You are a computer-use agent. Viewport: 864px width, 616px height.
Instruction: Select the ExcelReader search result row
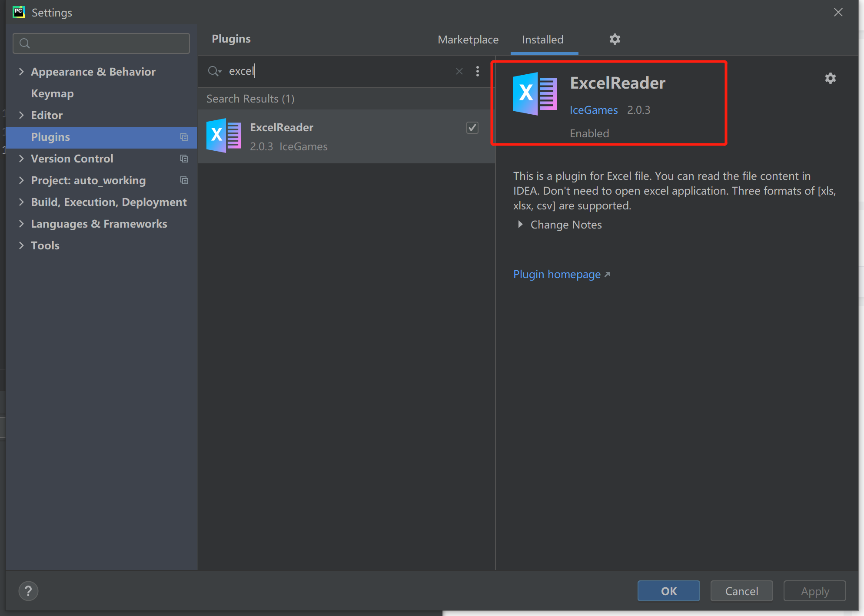tap(346, 136)
